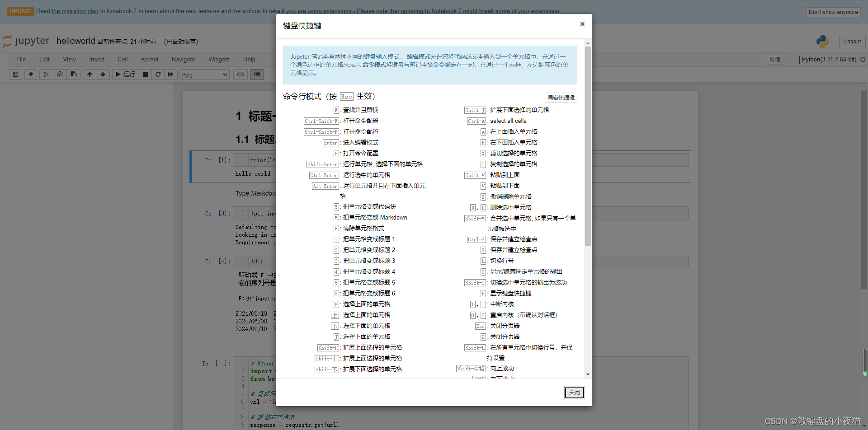Viewport: 868px width, 430px height.
Task: Open the View menu
Action: (x=69, y=59)
